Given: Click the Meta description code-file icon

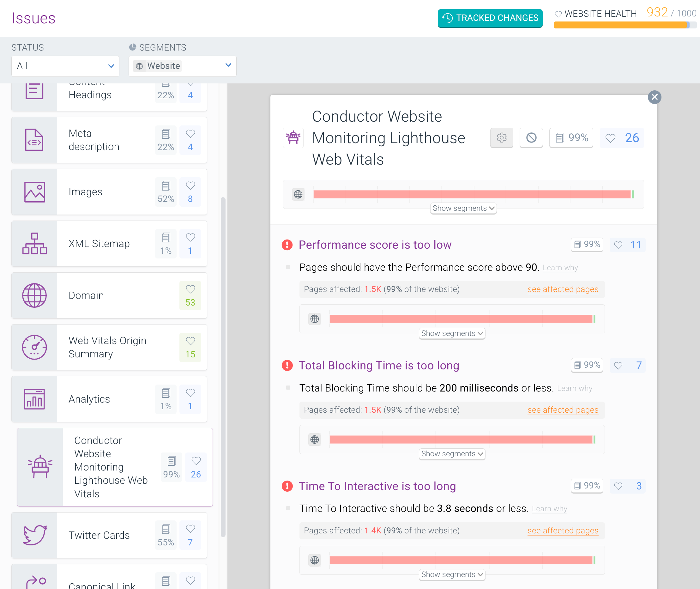Looking at the screenshot, I should point(34,140).
